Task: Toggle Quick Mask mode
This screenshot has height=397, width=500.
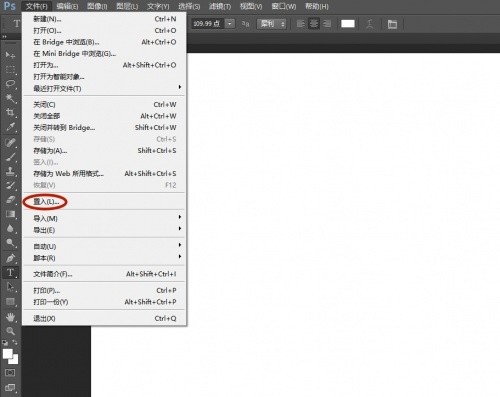Action: click(x=10, y=372)
